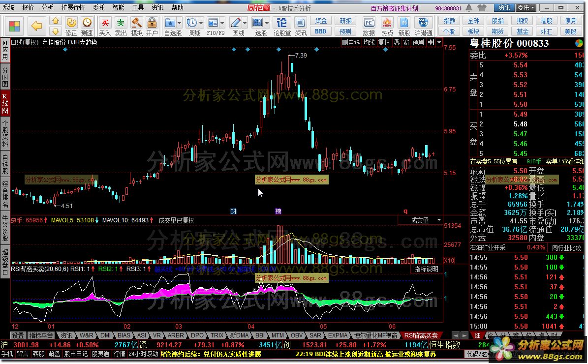The width and height of the screenshot is (588, 364).
Task: Toggle the 预测 forecast option above chart
Action: (x=418, y=42)
